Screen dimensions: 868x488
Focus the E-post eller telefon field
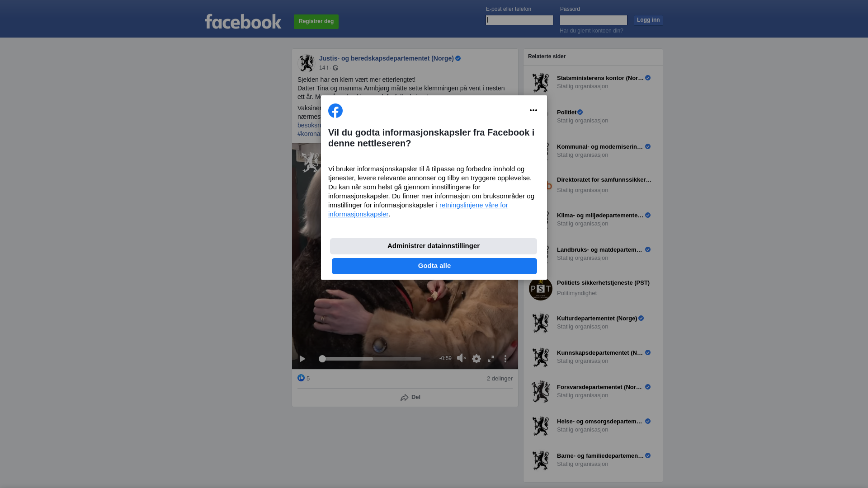(519, 20)
